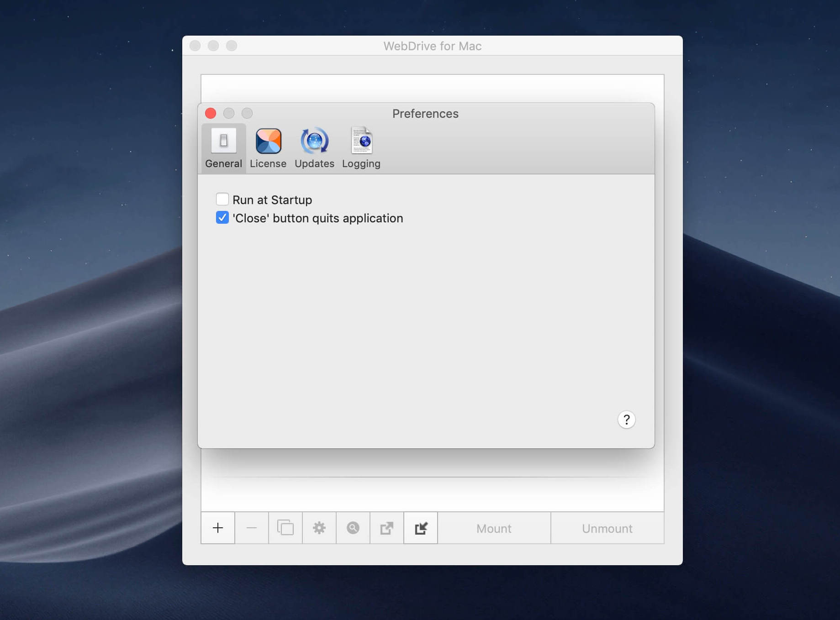Duplicate site using the copy icon
This screenshot has width=840, height=620.
285,528
